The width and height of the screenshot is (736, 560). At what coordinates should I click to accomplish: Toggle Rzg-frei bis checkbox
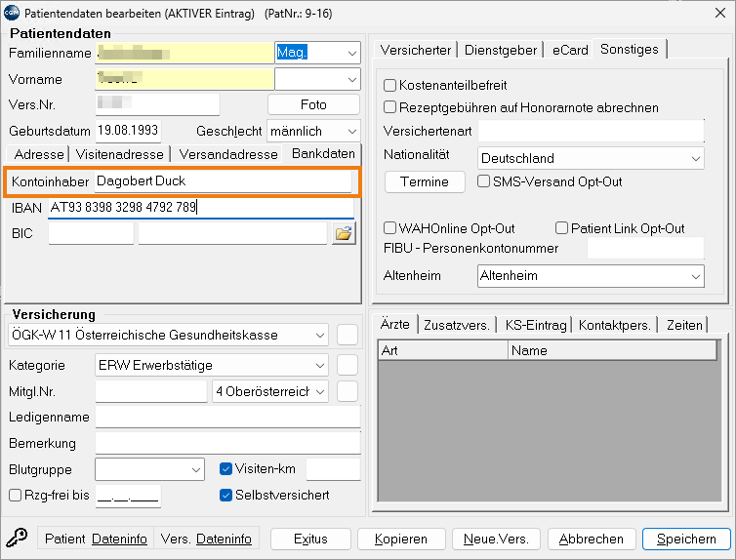point(15,495)
